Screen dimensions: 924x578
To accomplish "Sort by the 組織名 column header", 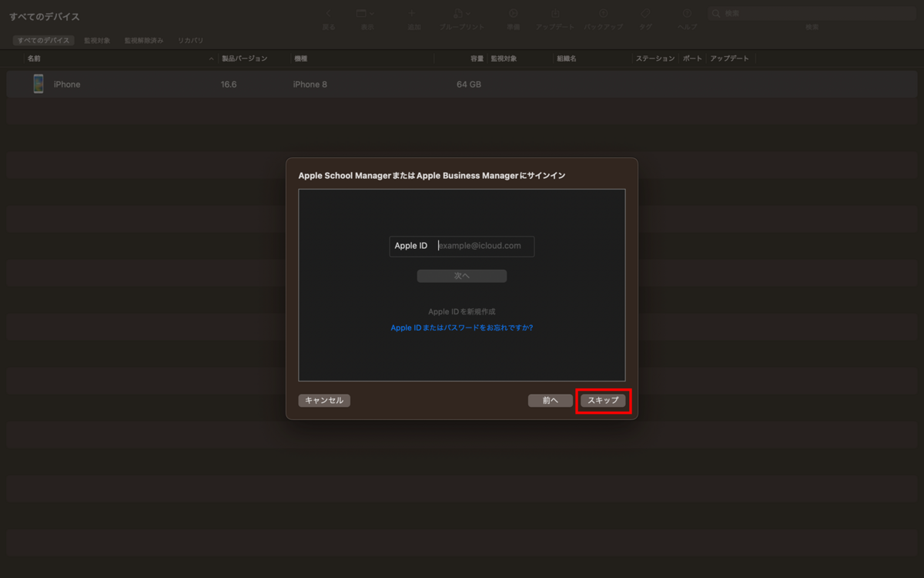I will click(x=593, y=59).
